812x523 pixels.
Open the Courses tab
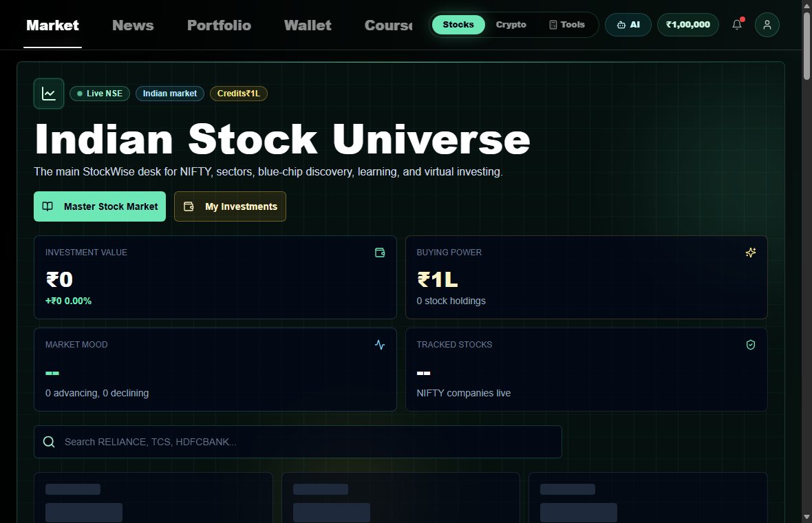[388, 25]
